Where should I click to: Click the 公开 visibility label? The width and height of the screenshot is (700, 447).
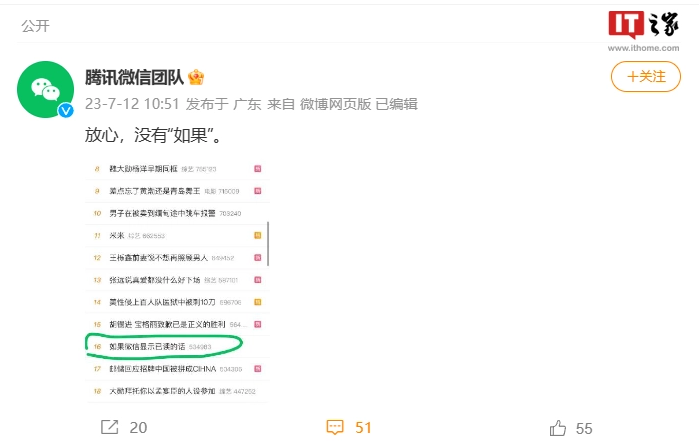[x=35, y=26]
